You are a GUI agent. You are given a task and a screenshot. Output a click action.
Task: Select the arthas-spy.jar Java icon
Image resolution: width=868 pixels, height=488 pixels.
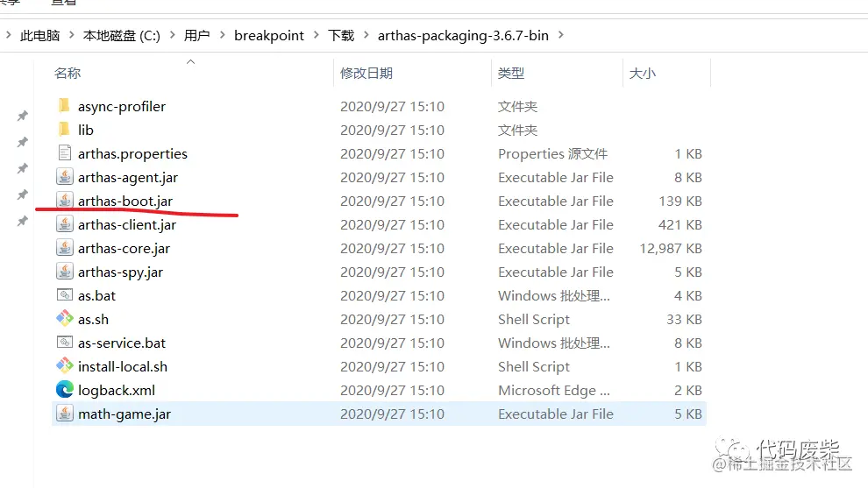(65, 272)
